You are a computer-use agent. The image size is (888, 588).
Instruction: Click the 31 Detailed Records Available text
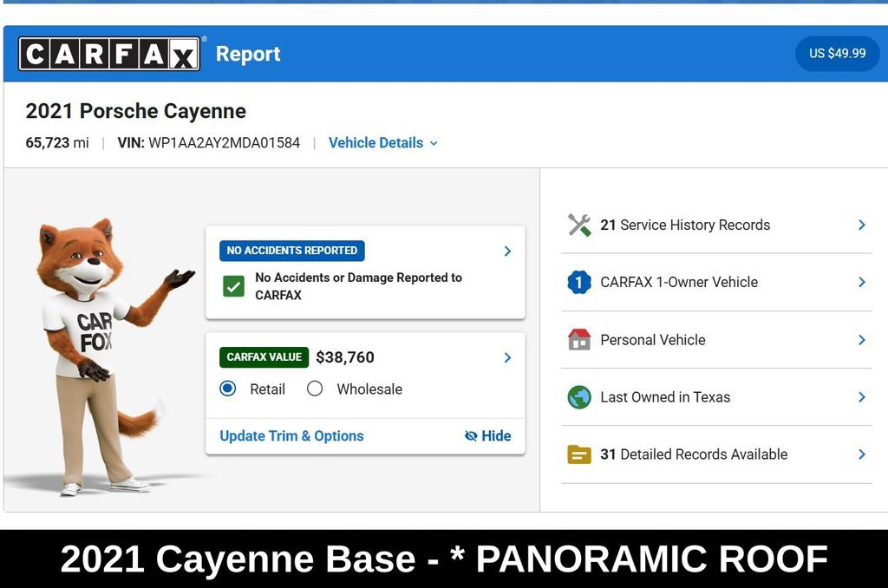[x=694, y=454]
